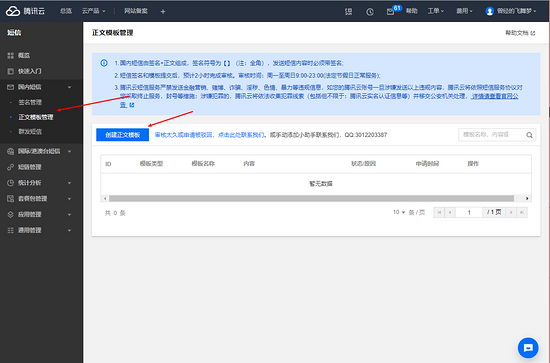Open 正文模板管理 in sidebar
The width and height of the screenshot is (550, 363).
pyautogui.click(x=36, y=117)
